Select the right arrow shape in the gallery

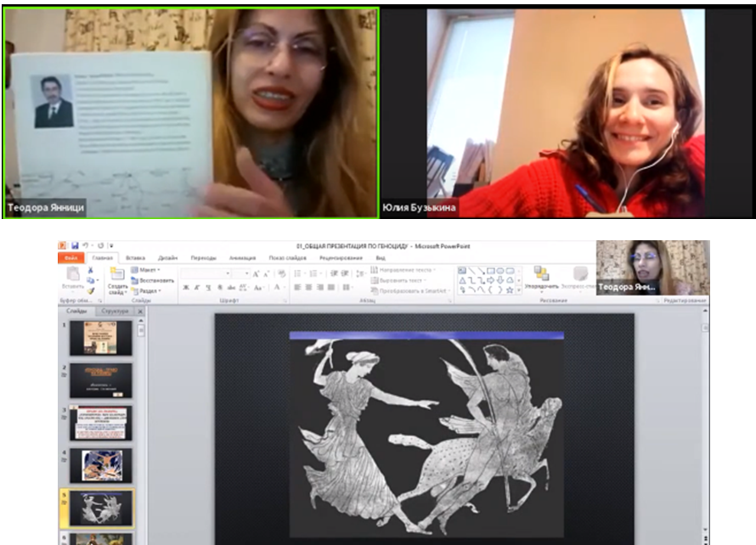[491, 280]
